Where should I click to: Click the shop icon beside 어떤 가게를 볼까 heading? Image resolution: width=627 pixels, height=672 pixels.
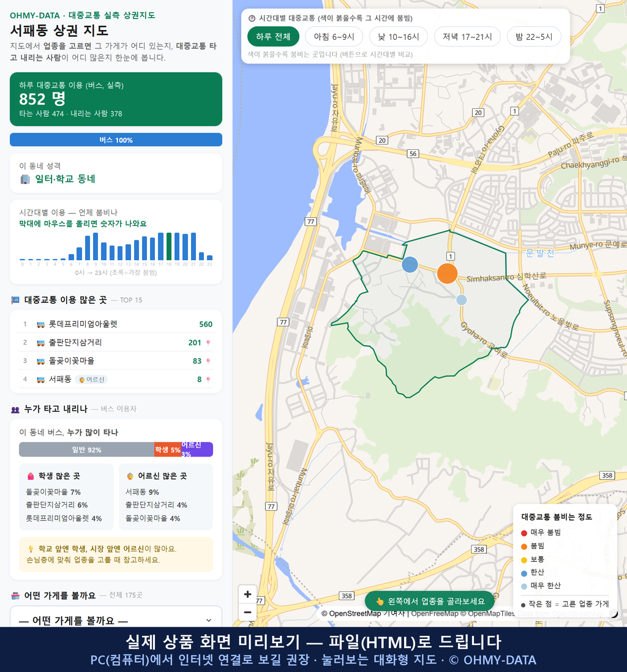(x=15, y=595)
